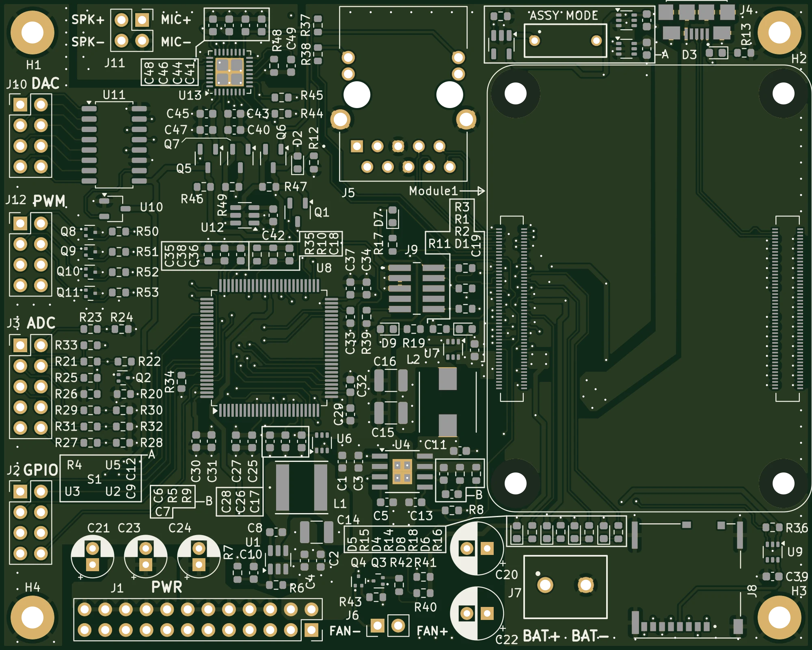Select the J2 GPIO header label
The image size is (812, 650).
click(32, 470)
